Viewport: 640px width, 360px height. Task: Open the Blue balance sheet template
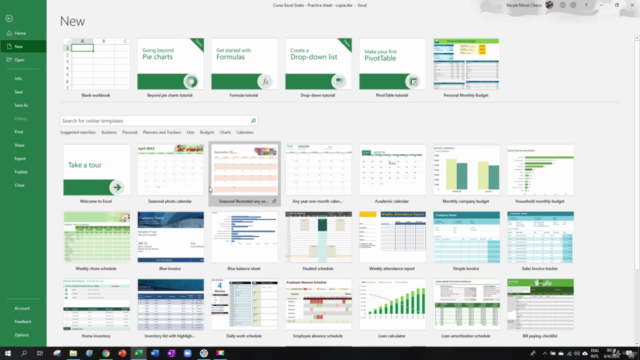pyautogui.click(x=244, y=242)
